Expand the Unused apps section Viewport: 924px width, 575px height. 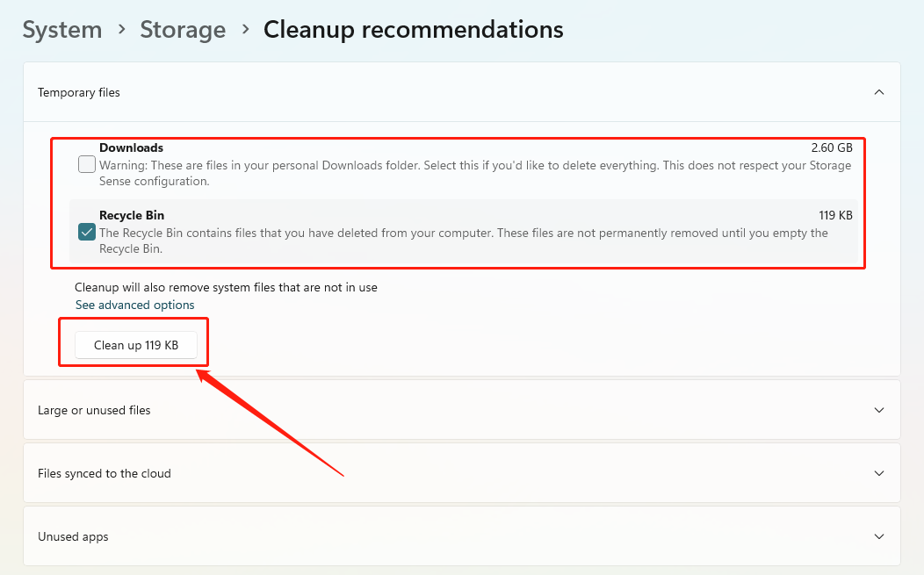click(x=73, y=536)
